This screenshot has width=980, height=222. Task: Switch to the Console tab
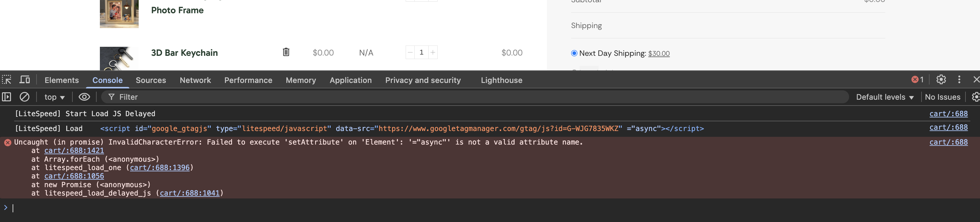tap(107, 80)
